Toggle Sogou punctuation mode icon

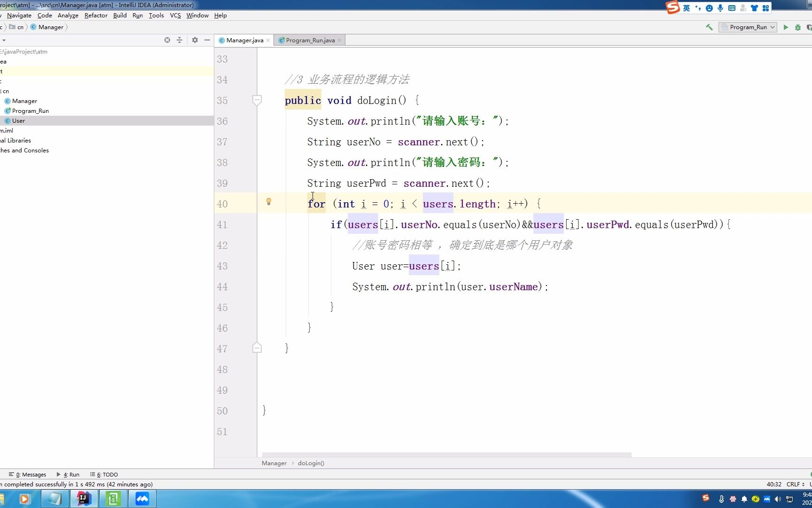click(x=698, y=8)
